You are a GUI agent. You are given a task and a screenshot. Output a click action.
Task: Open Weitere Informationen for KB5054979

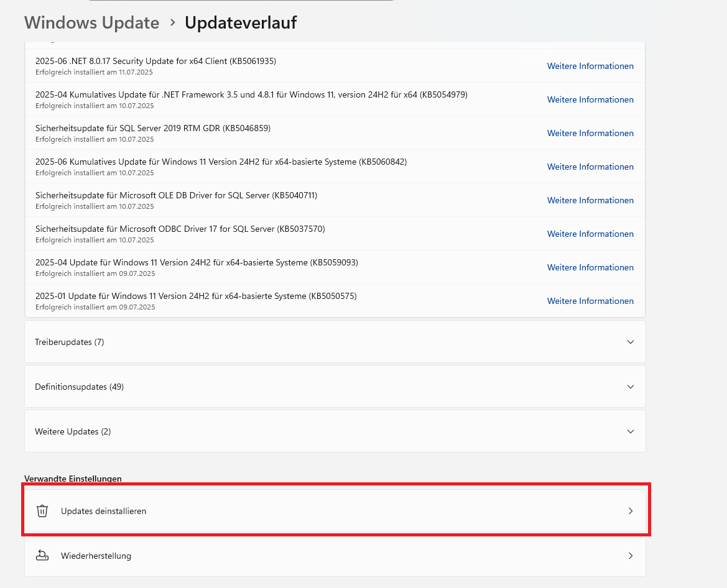590,99
